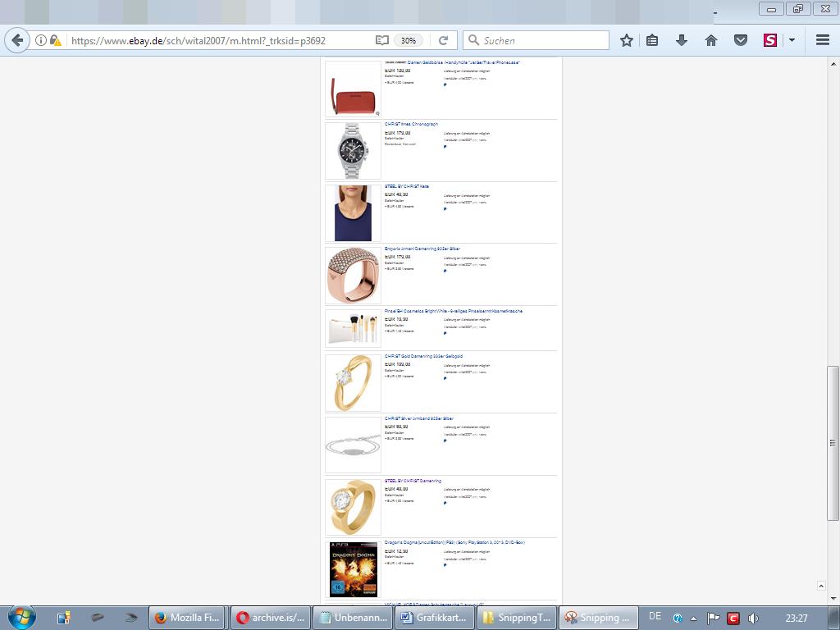View the rose gold Armani ring thumbnail
The width and height of the screenshot is (840, 630).
(x=353, y=276)
